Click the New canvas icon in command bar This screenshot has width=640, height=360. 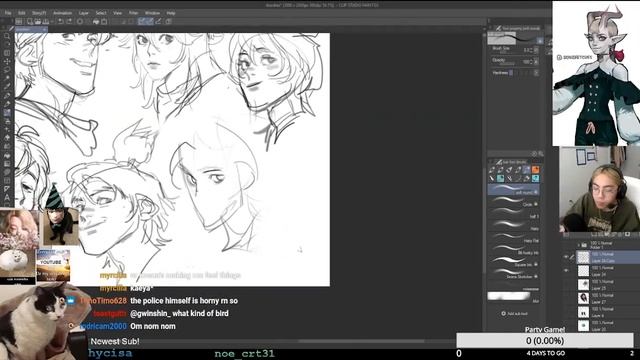[x=29, y=21]
